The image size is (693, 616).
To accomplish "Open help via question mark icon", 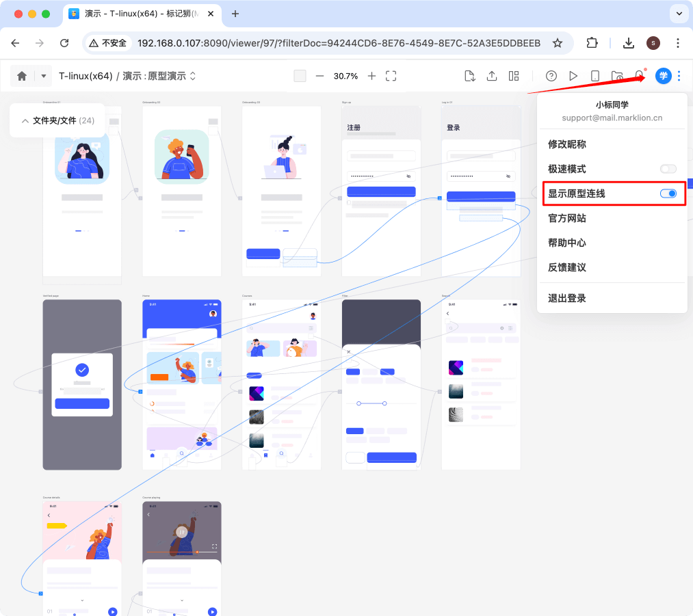I will pyautogui.click(x=551, y=76).
